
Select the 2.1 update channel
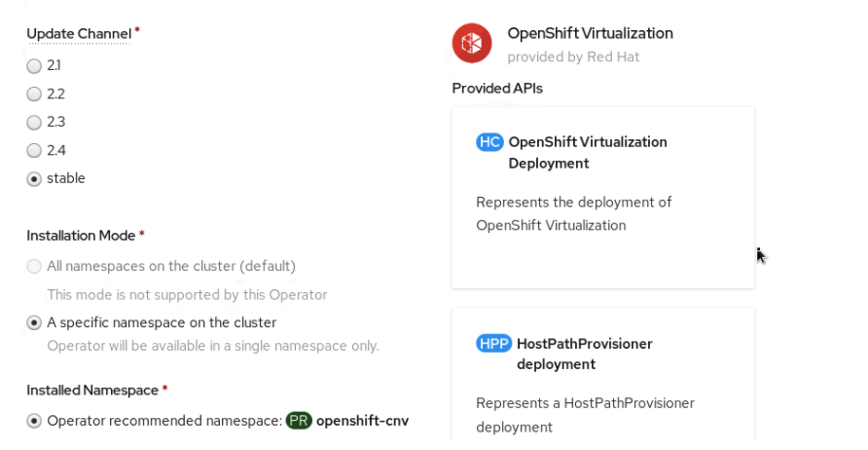pos(34,66)
